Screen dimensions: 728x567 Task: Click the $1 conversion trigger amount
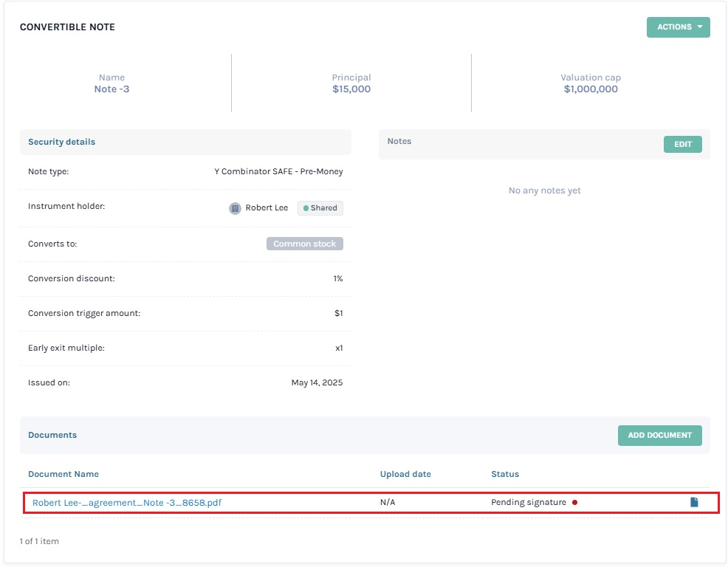pyautogui.click(x=338, y=313)
